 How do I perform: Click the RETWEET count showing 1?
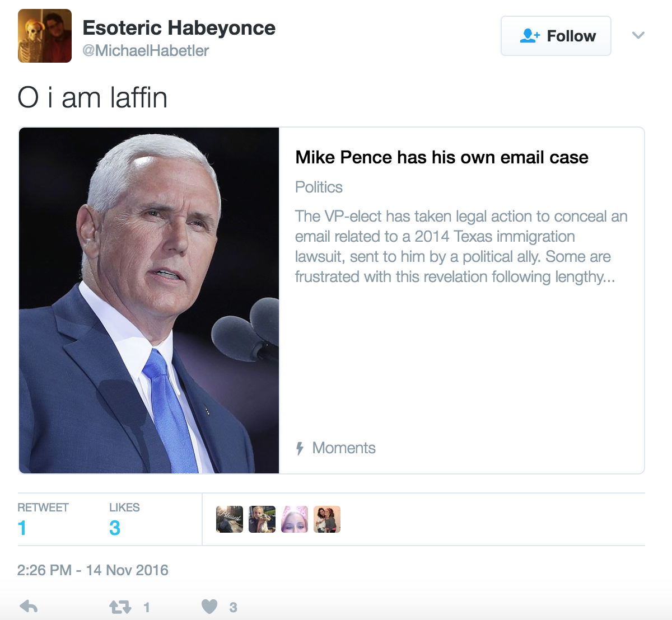(22, 527)
